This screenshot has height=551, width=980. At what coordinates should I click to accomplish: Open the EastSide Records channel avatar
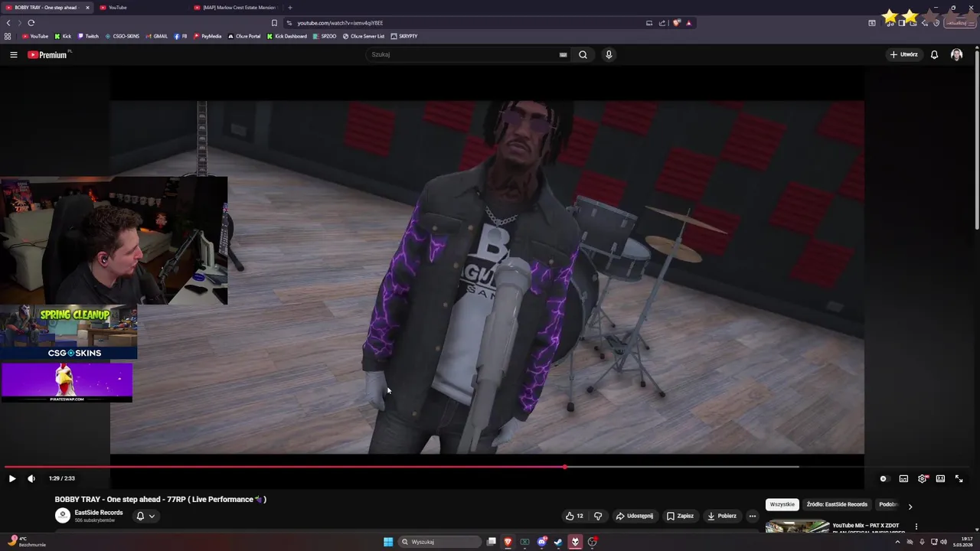point(63,515)
